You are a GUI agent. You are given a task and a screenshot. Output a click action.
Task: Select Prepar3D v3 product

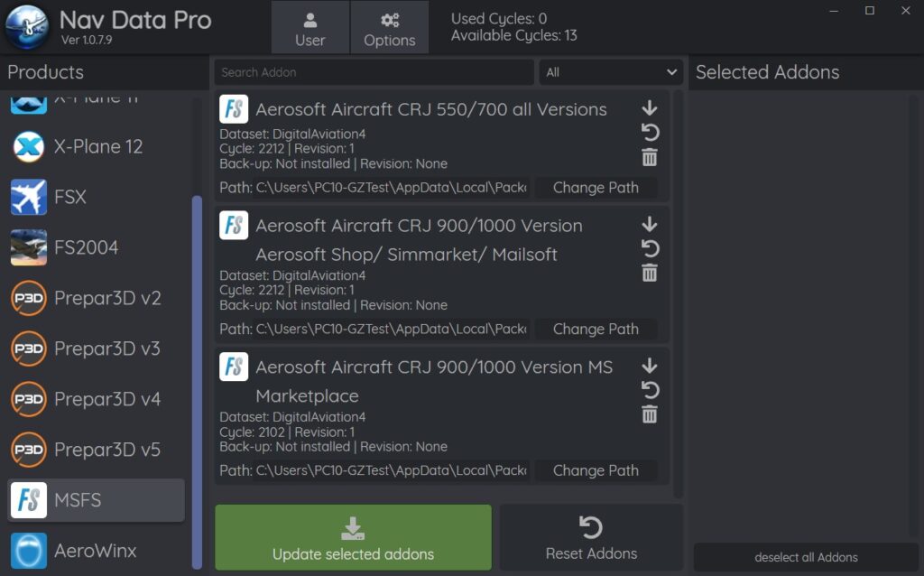[x=96, y=348]
